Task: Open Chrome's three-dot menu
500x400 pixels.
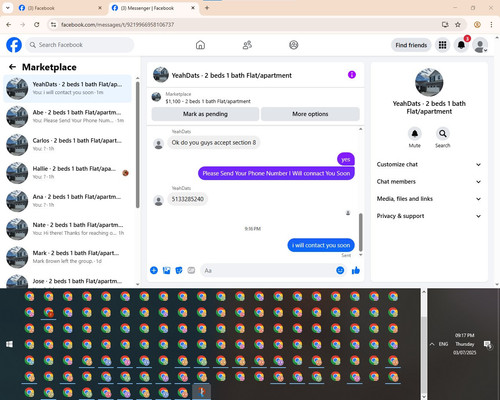Action: [491, 25]
